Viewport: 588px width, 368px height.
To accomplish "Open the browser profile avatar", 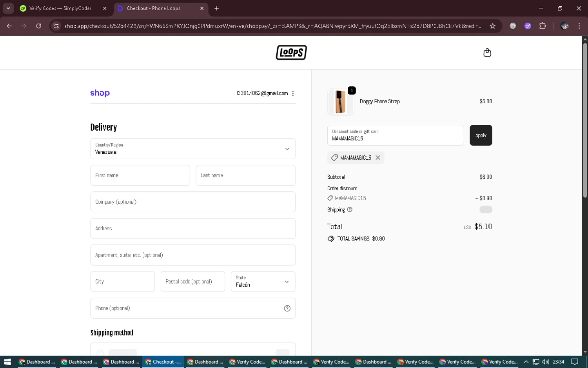I will [564, 26].
